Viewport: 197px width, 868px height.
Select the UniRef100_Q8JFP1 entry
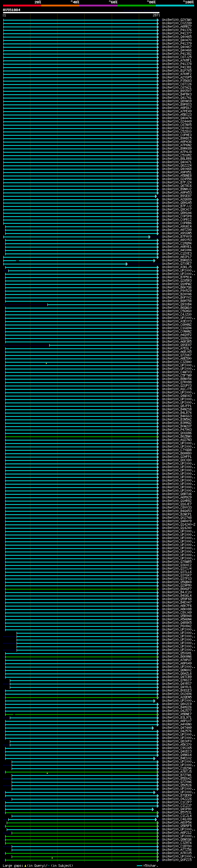tap(177, 406)
